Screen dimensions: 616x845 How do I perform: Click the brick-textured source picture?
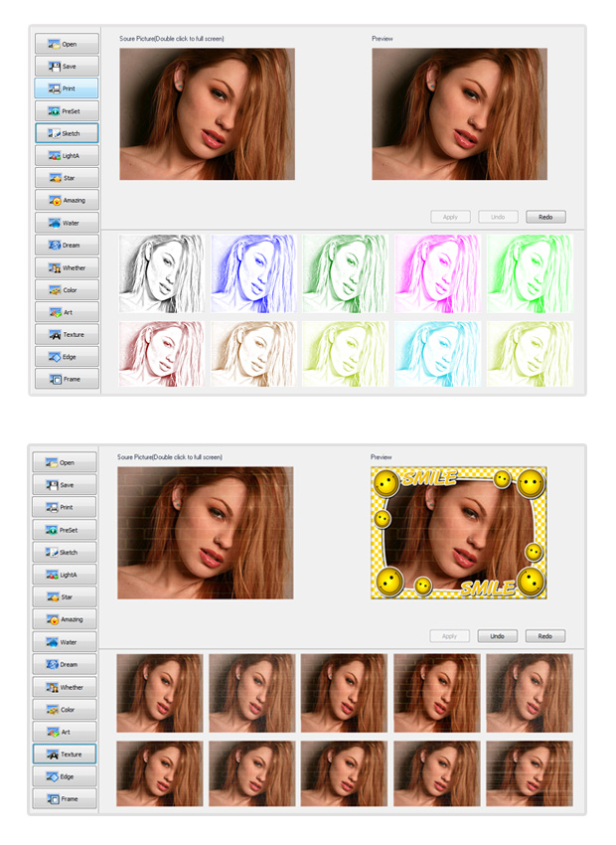coord(206,534)
